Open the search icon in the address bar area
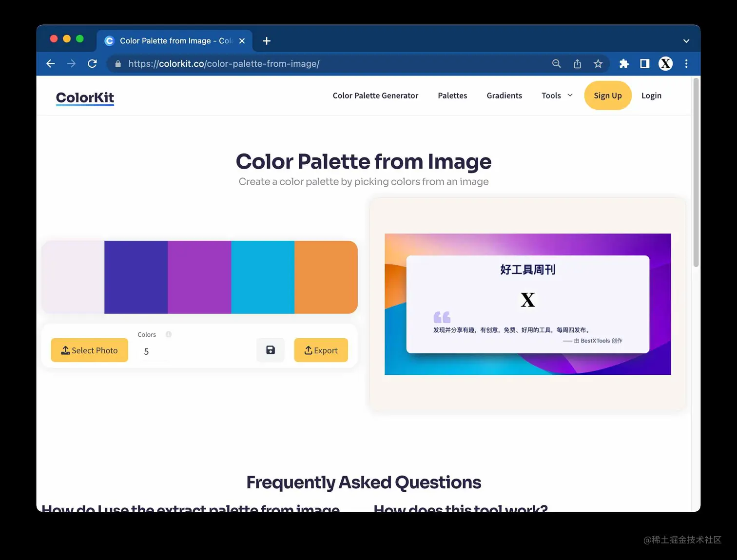This screenshot has width=737, height=560. point(556,63)
